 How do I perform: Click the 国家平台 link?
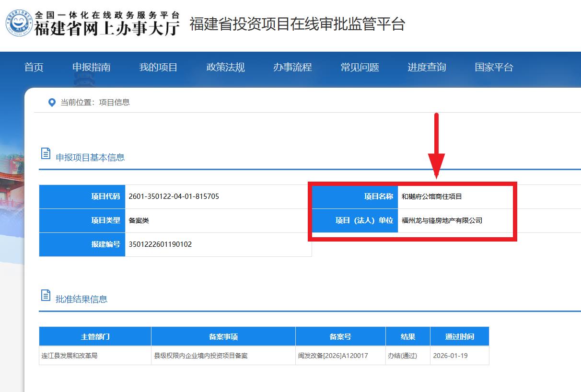pyautogui.click(x=494, y=67)
